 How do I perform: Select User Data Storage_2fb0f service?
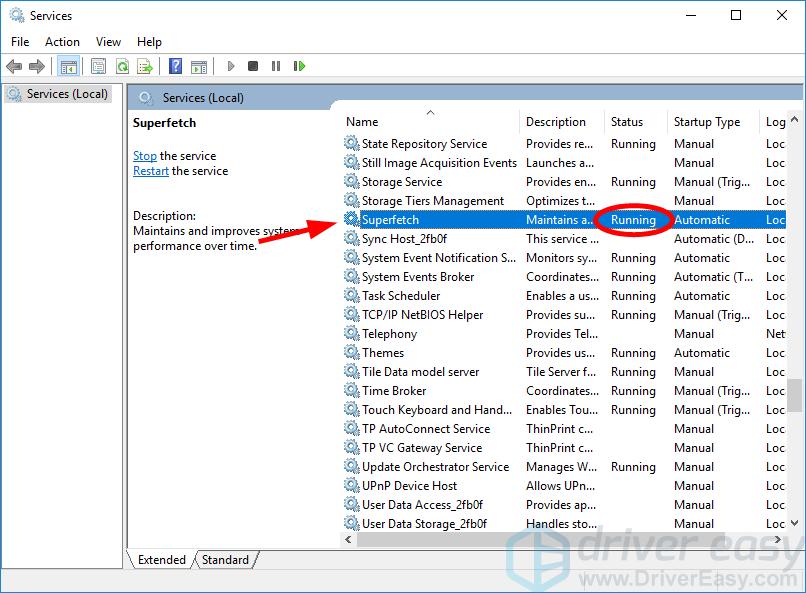point(564,524)
